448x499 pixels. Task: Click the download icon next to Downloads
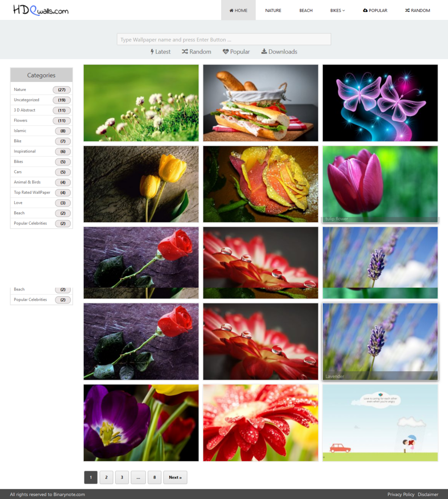coord(264,52)
